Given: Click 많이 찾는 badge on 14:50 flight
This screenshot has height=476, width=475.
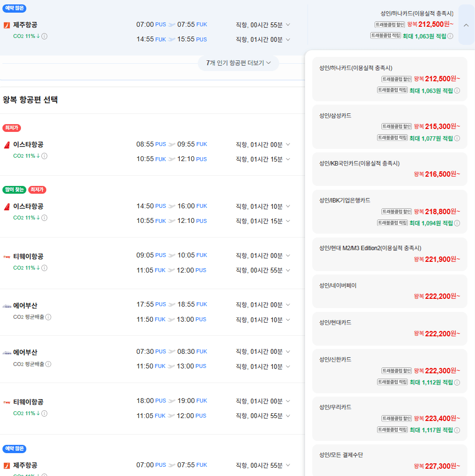Looking at the screenshot, I should (14, 190).
